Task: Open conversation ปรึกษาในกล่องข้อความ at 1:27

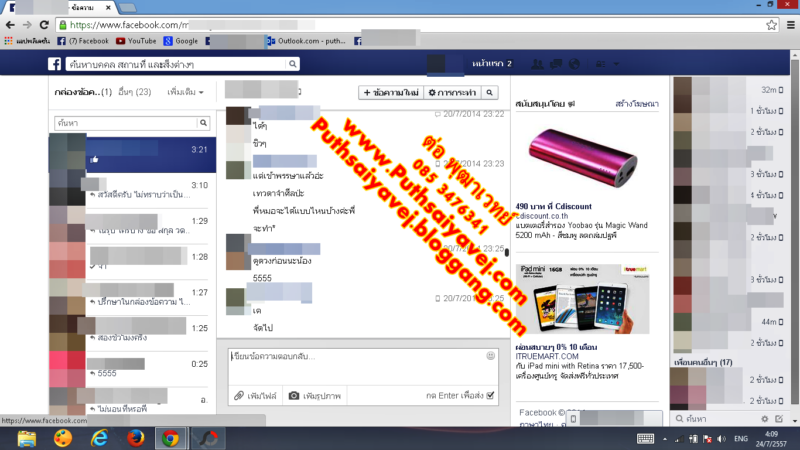Action: [x=133, y=297]
